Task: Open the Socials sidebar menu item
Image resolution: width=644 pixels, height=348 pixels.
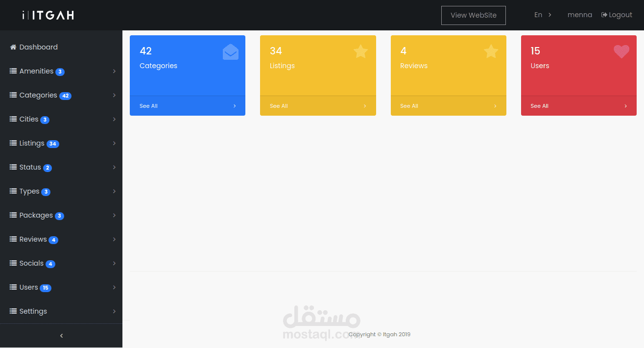Action: 61,263
